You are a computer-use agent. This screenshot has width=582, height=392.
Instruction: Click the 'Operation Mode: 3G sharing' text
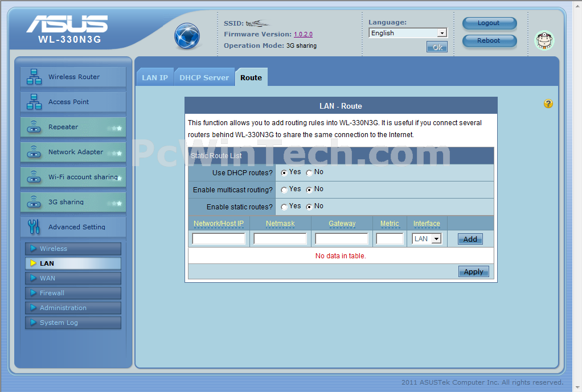[x=270, y=46]
